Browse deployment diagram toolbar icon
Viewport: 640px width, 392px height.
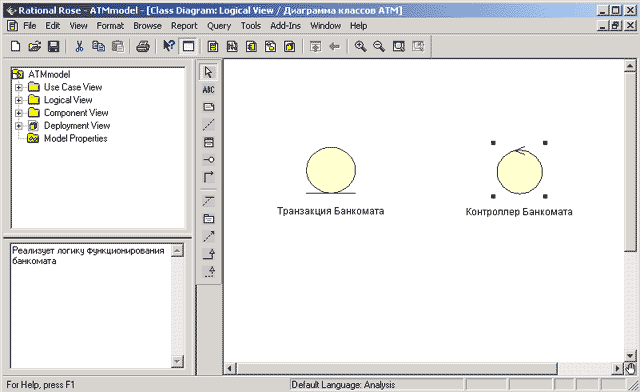coord(289,46)
